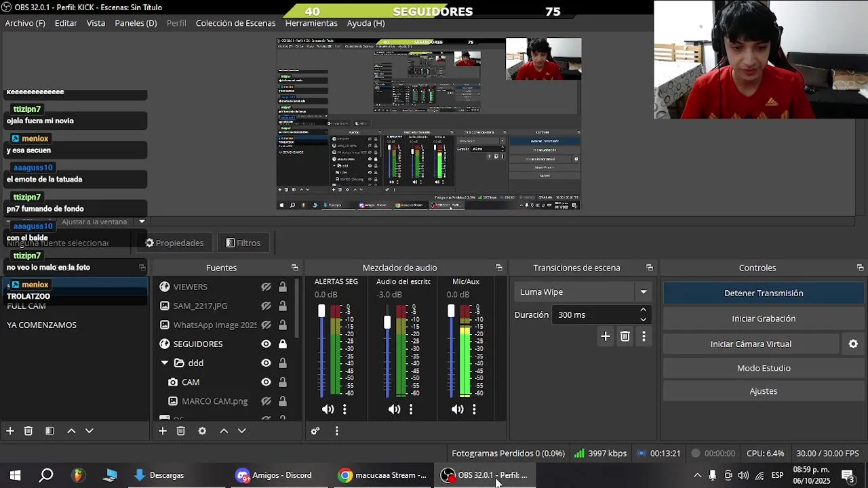Open the Ayuda menu
The width and height of the screenshot is (868, 488).
[366, 23]
